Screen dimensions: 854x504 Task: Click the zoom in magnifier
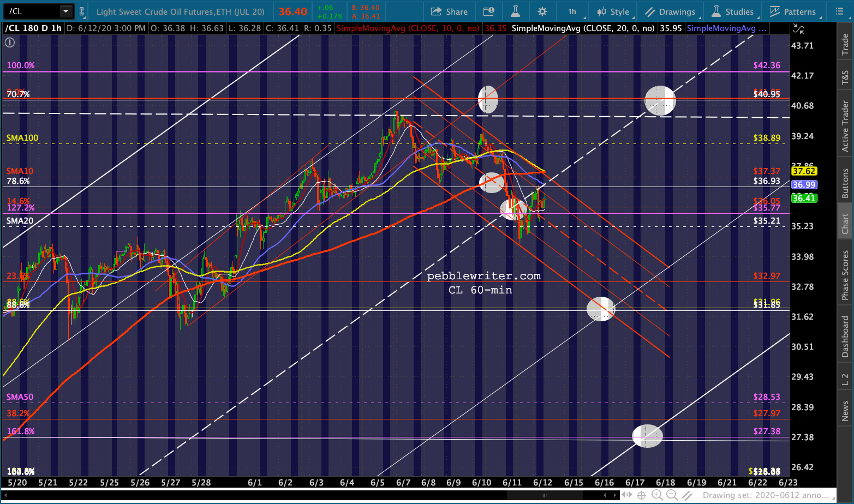tap(657, 495)
